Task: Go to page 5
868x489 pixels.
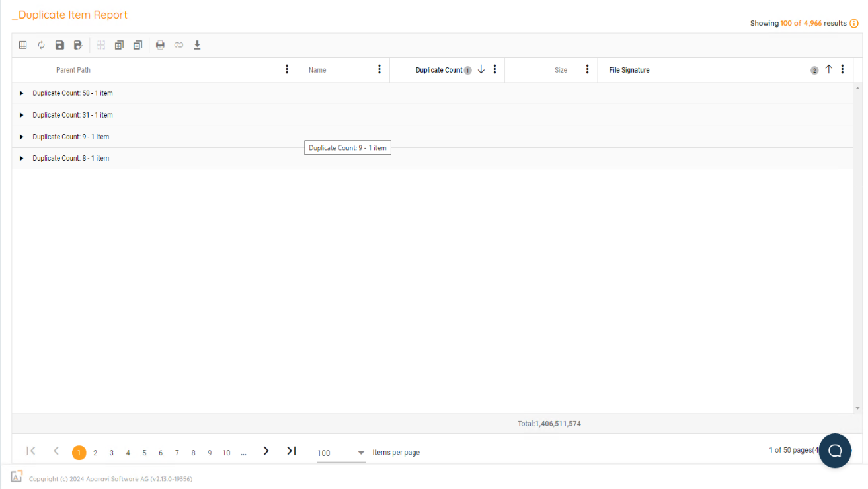Action: point(144,453)
